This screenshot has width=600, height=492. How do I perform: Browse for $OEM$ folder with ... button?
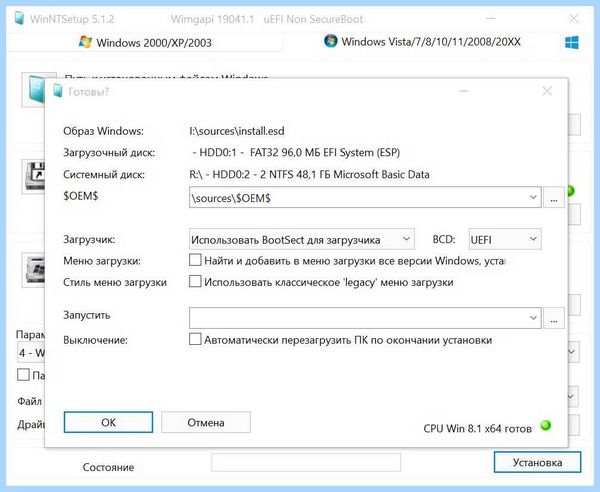point(554,197)
